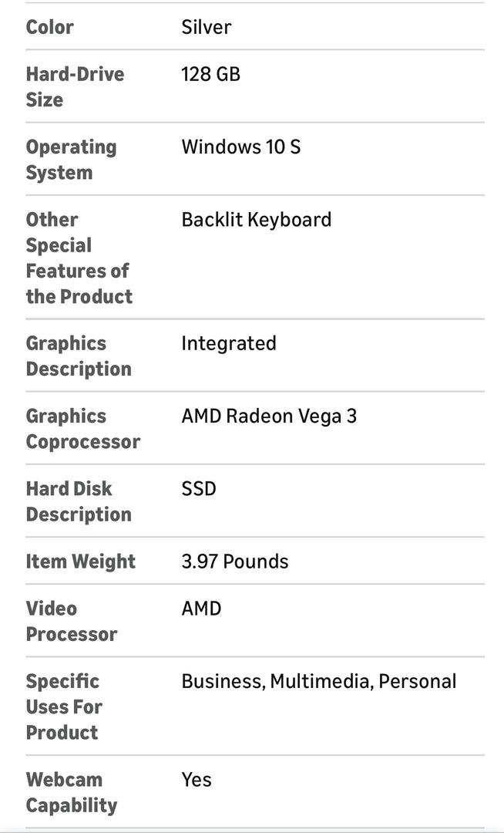Select the 3.97 Pounds value
This screenshot has height=833, width=504.
click(x=235, y=562)
